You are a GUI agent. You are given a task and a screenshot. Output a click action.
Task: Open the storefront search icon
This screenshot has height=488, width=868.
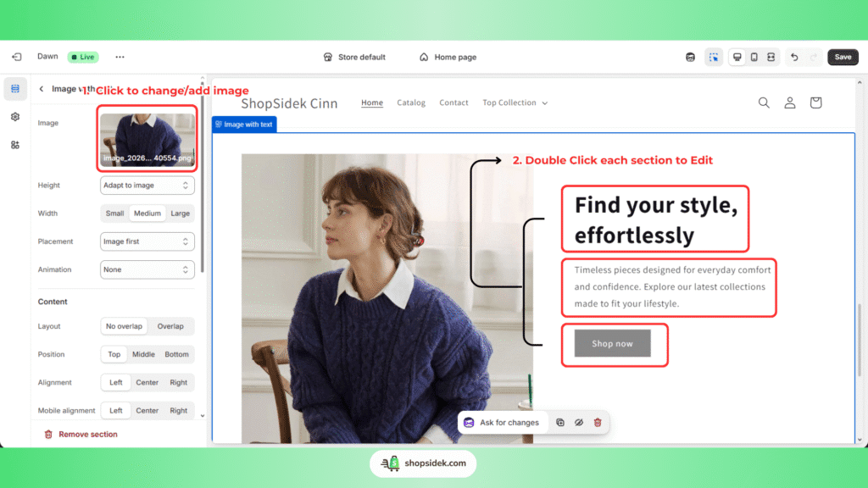(x=764, y=103)
